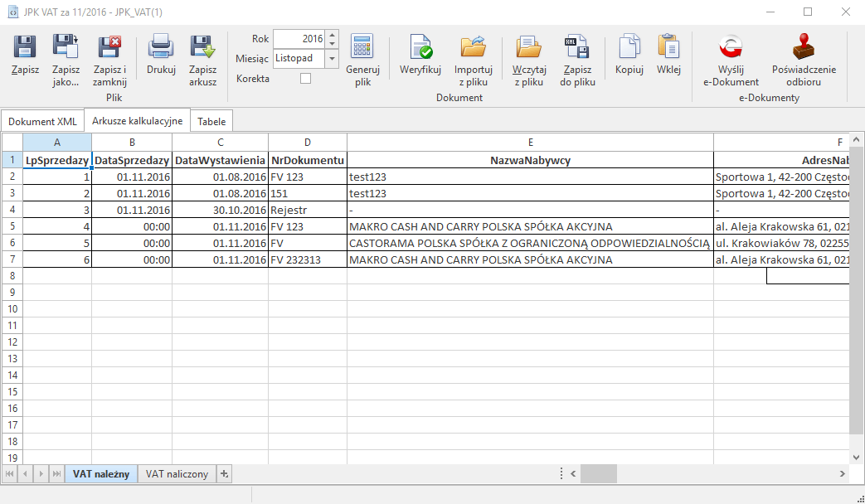Click the Zapisz i zamknij button
The width and height of the screenshot is (865, 504).
109,48
